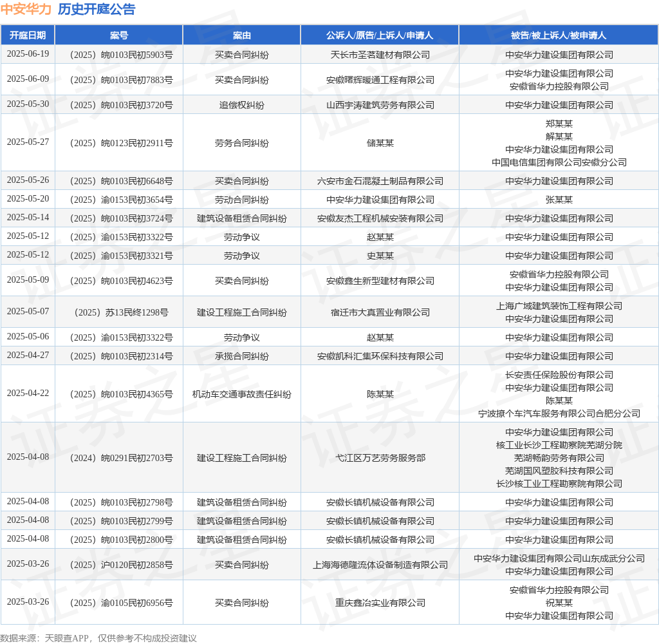This screenshot has width=659, height=644.
Task: Click plaintiff 山西宇涛建筑劳务有限公司
Action: 380,105
